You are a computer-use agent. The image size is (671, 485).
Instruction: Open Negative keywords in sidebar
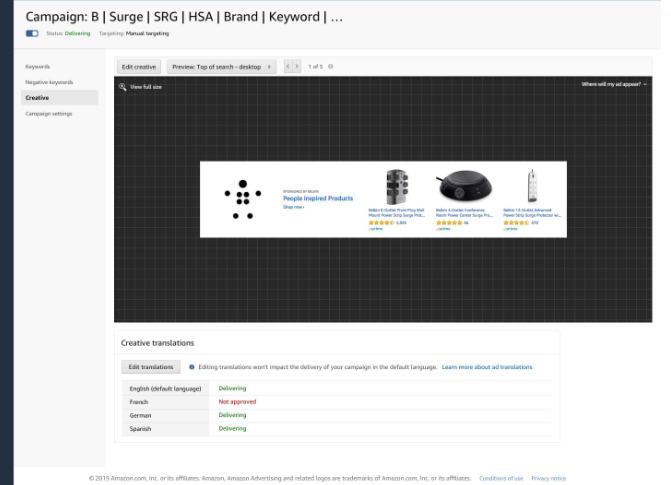click(49, 82)
